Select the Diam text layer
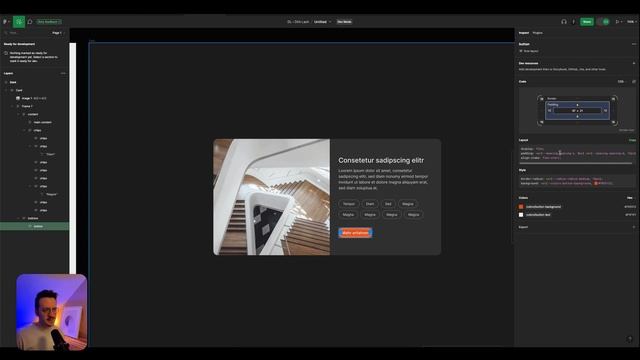The width and height of the screenshot is (640, 360). (x=50, y=154)
